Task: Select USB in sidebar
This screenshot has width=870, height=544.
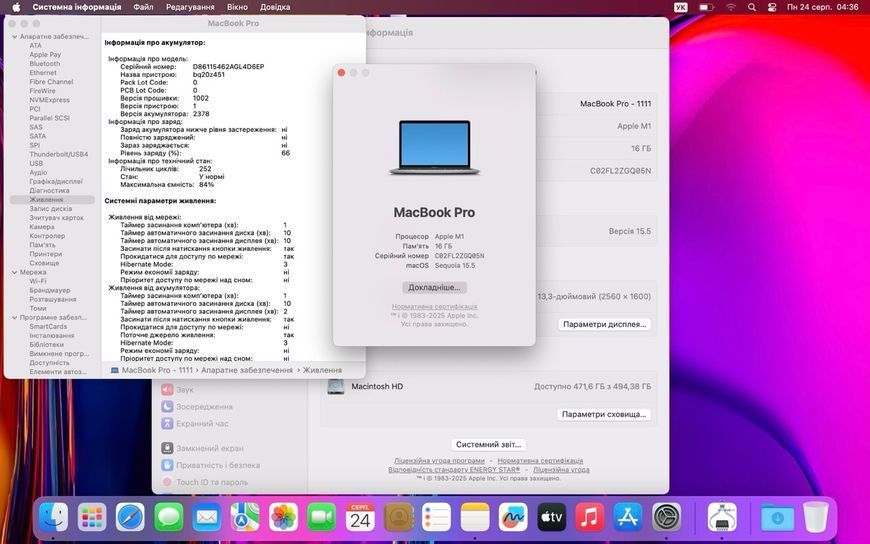Action: 36,163
